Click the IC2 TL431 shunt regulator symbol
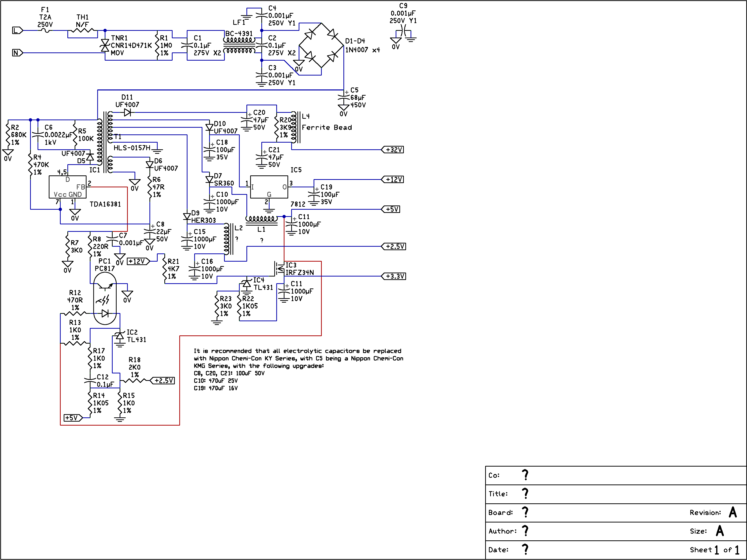This screenshot has height=560, width=747. pyautogui.click(x=120, y=336)
